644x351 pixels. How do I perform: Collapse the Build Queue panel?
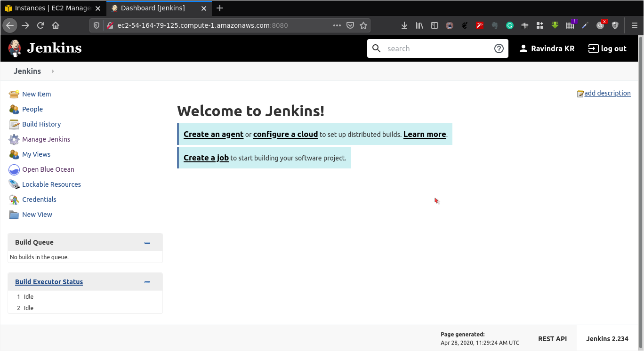[147, 243]
